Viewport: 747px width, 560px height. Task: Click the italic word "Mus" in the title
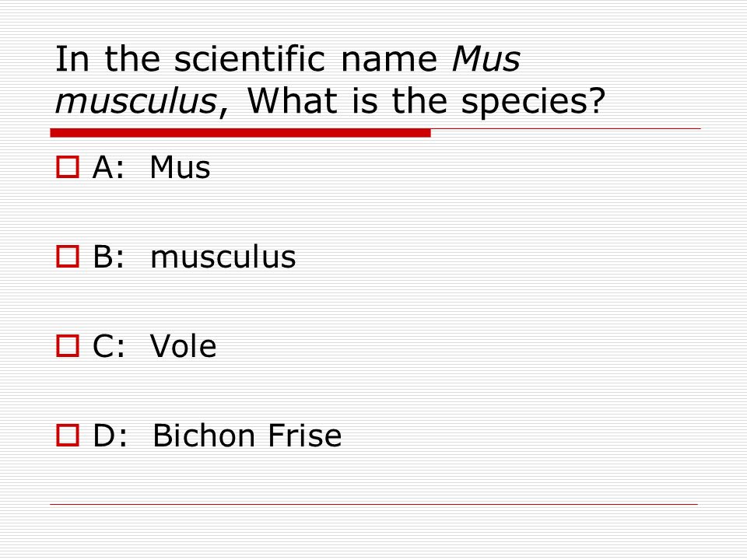tap(486, 59)
